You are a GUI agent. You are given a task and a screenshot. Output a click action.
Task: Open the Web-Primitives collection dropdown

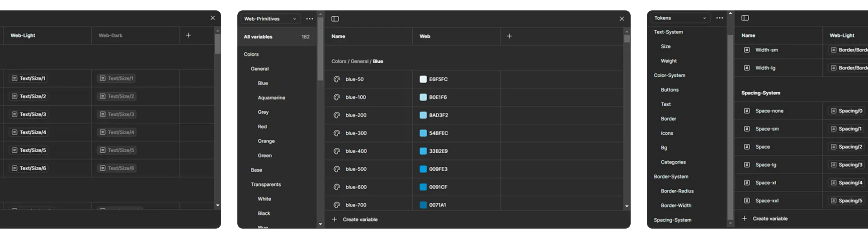click(x=270, y=19)
